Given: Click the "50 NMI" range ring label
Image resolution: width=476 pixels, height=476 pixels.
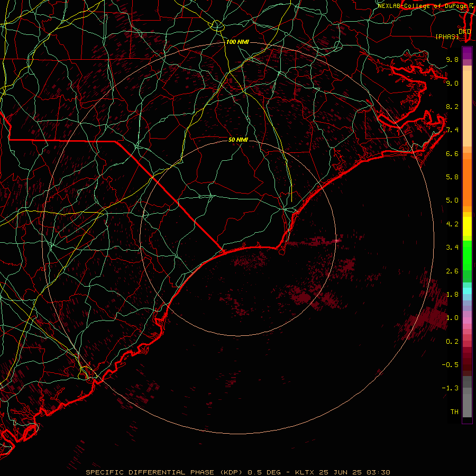Looking at the screenshot, I should tap(238, 140).
